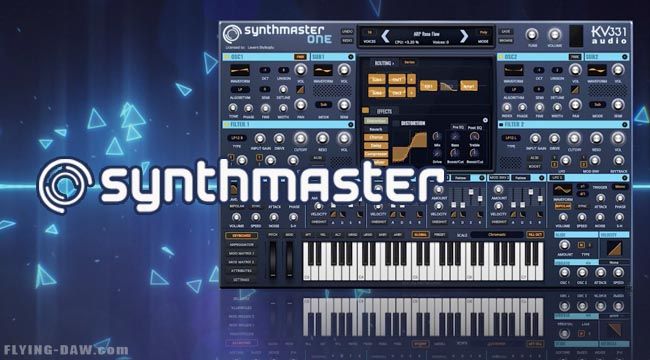This screenshot has height=360, width=650.
Task: Toggle the Global button above keyboard
Action: [x=420, y=235]
